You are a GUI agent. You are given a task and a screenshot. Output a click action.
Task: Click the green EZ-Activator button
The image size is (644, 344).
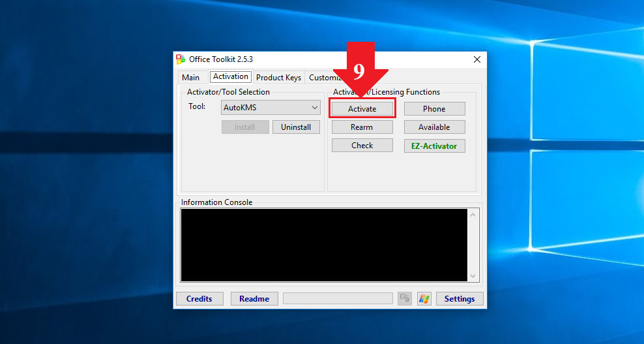[x=435, y=146]
